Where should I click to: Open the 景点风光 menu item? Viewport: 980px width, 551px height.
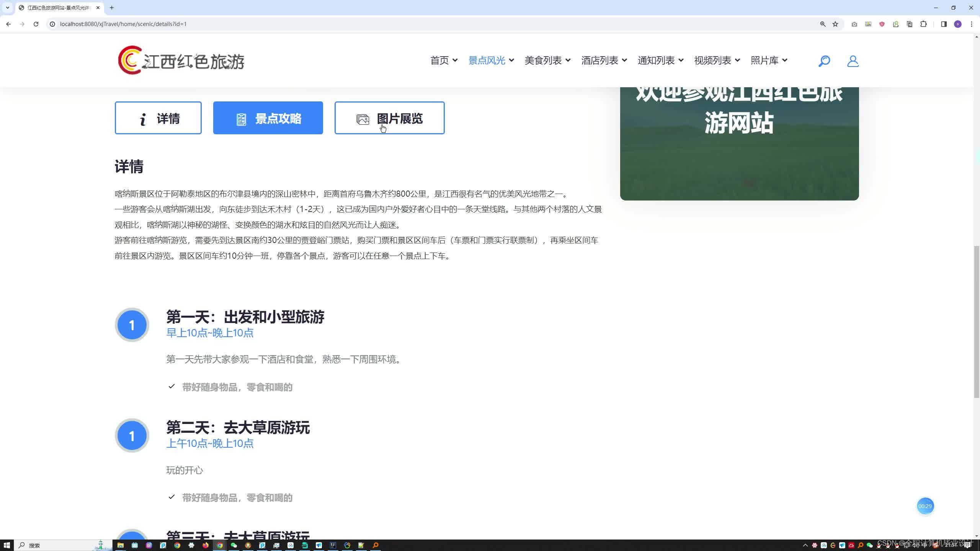[487, 60]
